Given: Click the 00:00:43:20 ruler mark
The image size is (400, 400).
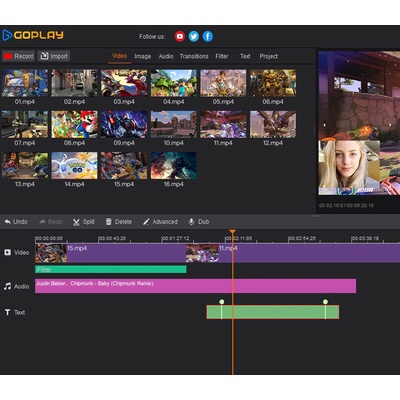Looking at the screenshot, I should coord(112,238).
